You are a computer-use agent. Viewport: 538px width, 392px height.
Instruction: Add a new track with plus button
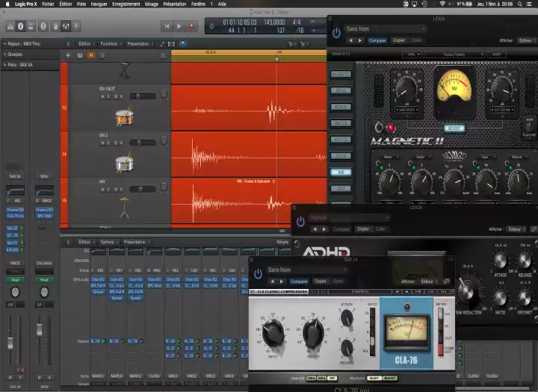[68, 55]
